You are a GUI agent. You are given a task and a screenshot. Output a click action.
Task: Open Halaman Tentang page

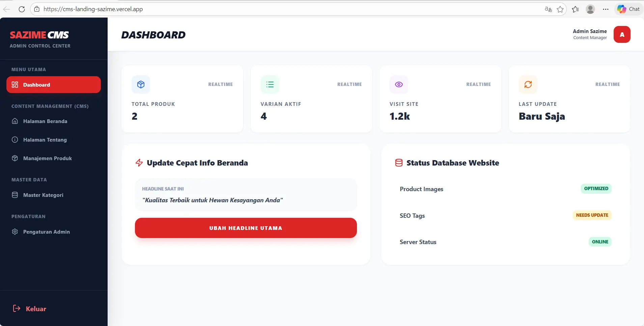pyautogui.click(x=45, y=140)
